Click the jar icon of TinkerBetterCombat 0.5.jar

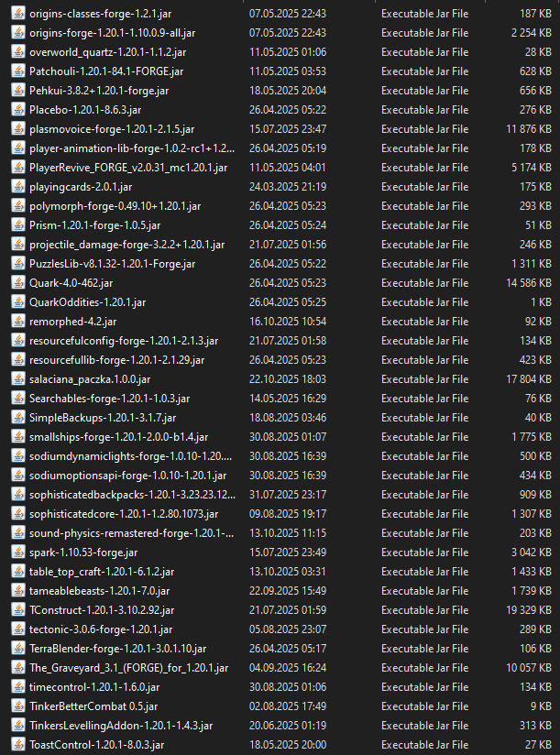click(x=17, y=706)
